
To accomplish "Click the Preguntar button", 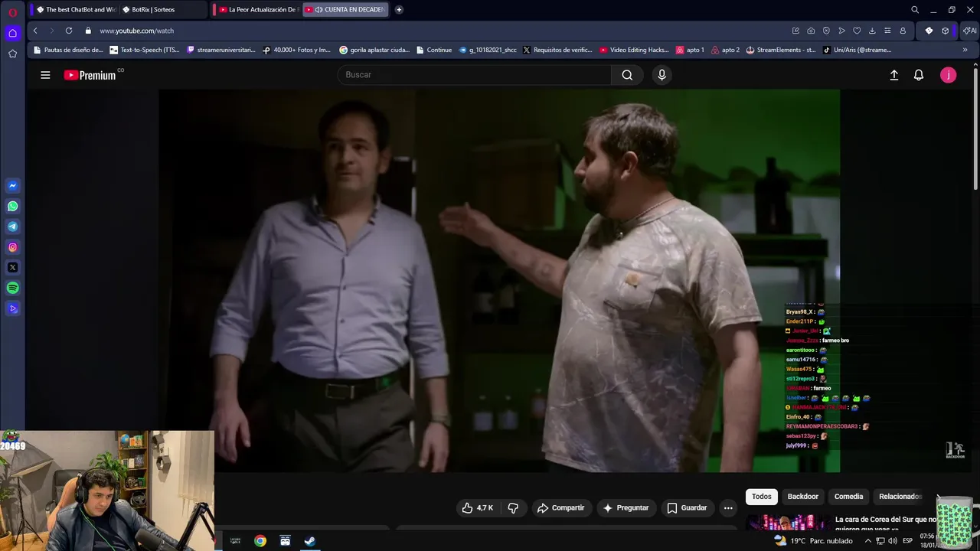I will 626,507.
